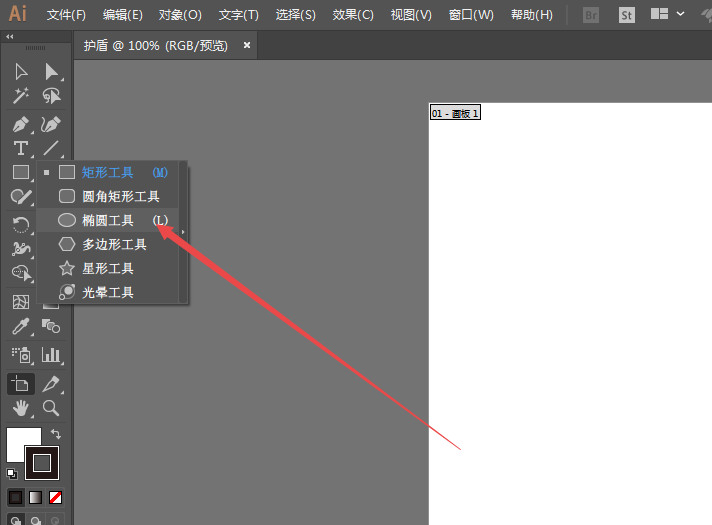Screen dimensions: 712x525
Task: Open the 视图(V) menu
Action: tap(411, 15)
